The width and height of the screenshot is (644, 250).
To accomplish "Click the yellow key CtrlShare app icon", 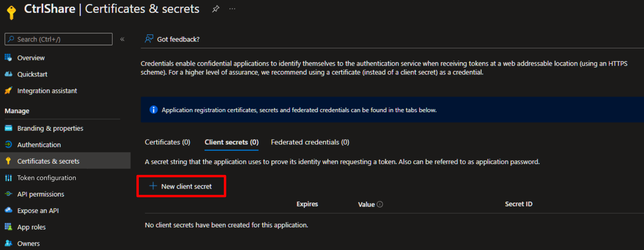I will click(11, 12).
